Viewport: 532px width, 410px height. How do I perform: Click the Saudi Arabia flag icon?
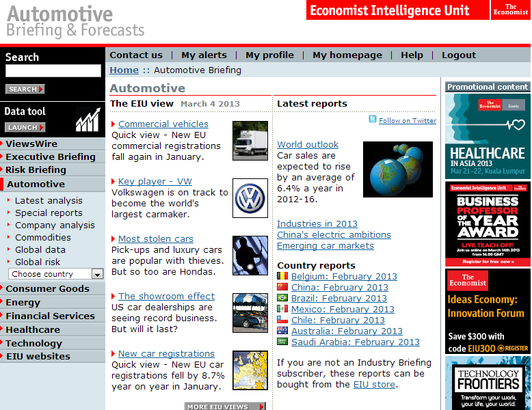[x=282, y=342]
